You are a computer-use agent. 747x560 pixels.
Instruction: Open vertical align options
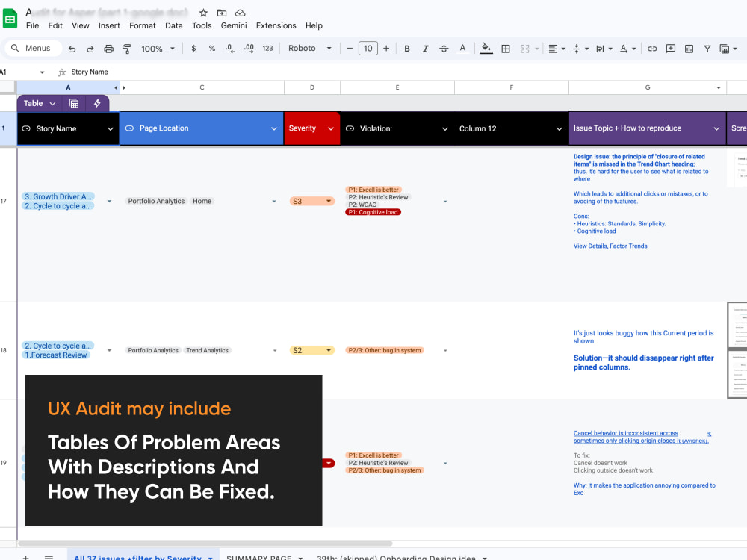tap(580, 49)
